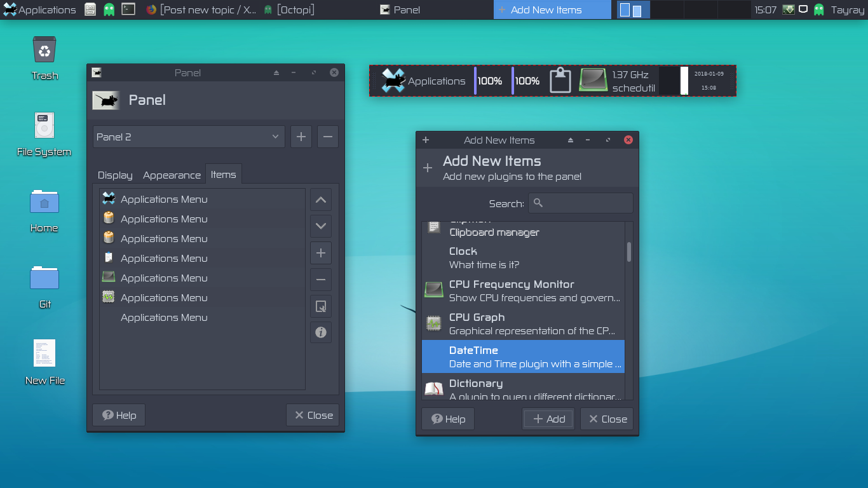Select the list row with green CPU chip icon
The height and width of the screenshot is (488, 868).
202,278
